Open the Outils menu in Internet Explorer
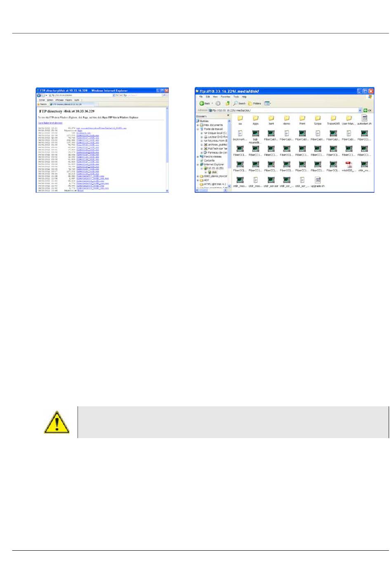The image size is (392, 580). (77, 100)
